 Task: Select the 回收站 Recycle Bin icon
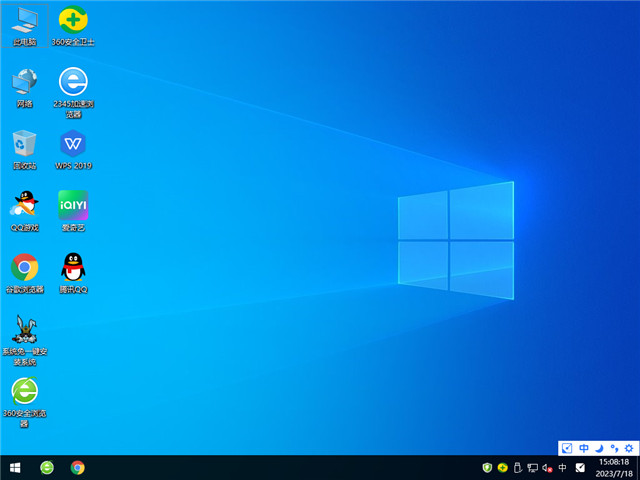coord(24,144)
